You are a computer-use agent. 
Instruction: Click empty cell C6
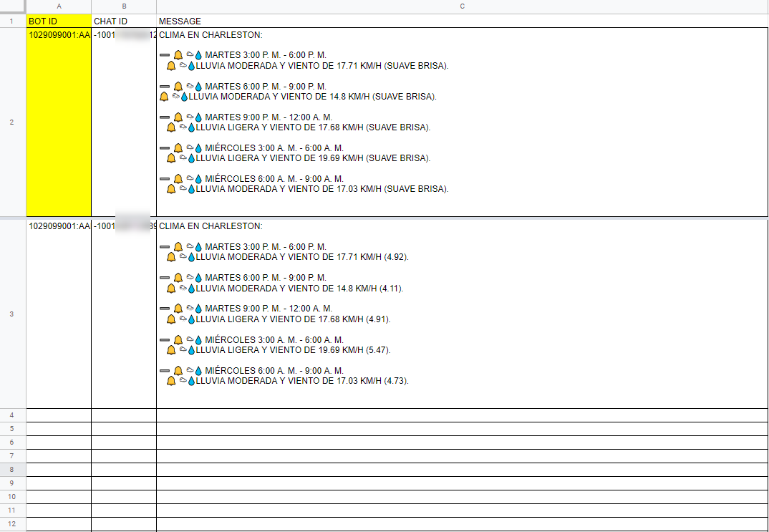[x=463, y=442]
